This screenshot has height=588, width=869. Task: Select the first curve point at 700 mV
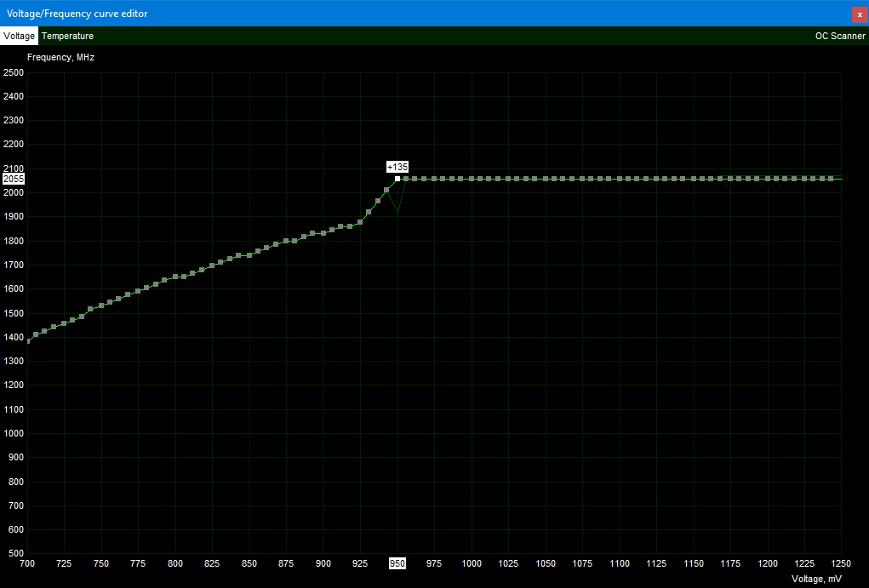(28, 341)
